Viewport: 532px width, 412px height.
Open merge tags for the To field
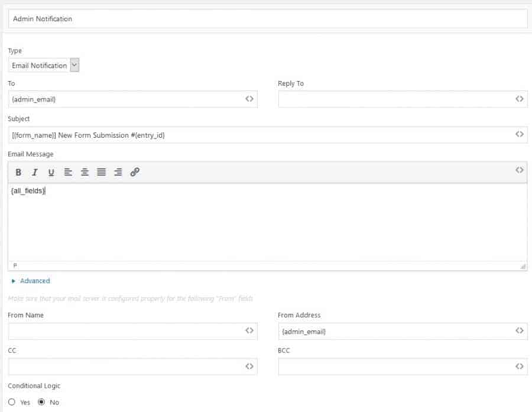(250, 99)
